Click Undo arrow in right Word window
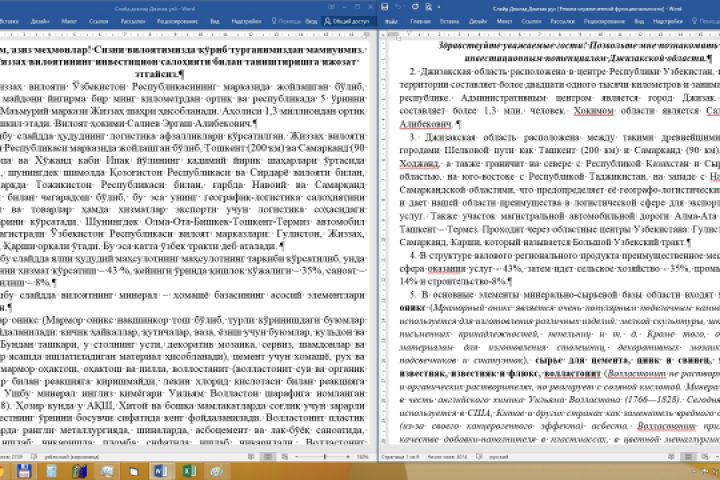 point(399,7)
